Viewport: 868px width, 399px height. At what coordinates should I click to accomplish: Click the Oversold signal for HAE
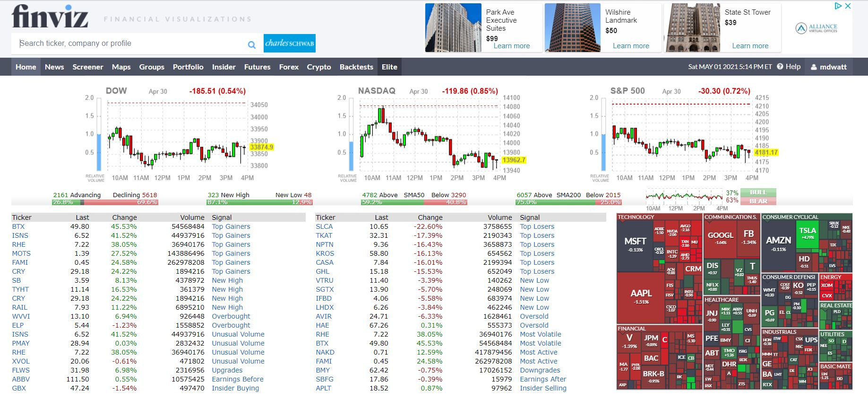[x=534, y=325]
